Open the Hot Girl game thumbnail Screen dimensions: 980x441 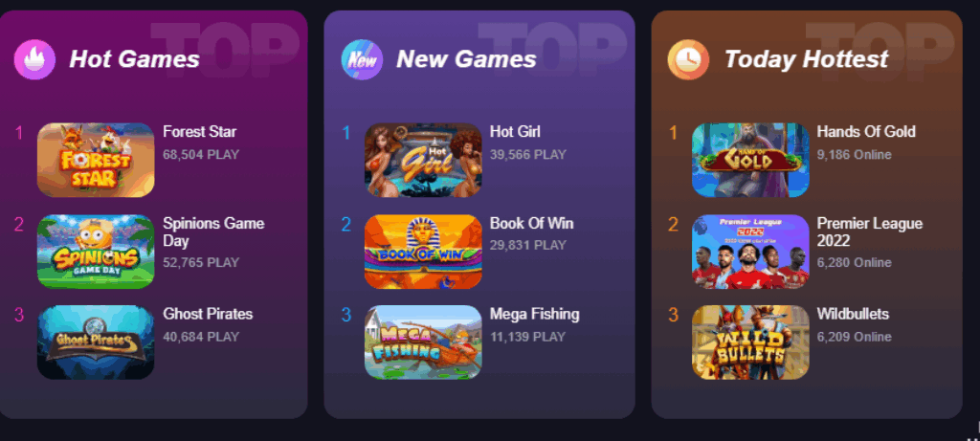pyautogui.click(x=423, y=160)
